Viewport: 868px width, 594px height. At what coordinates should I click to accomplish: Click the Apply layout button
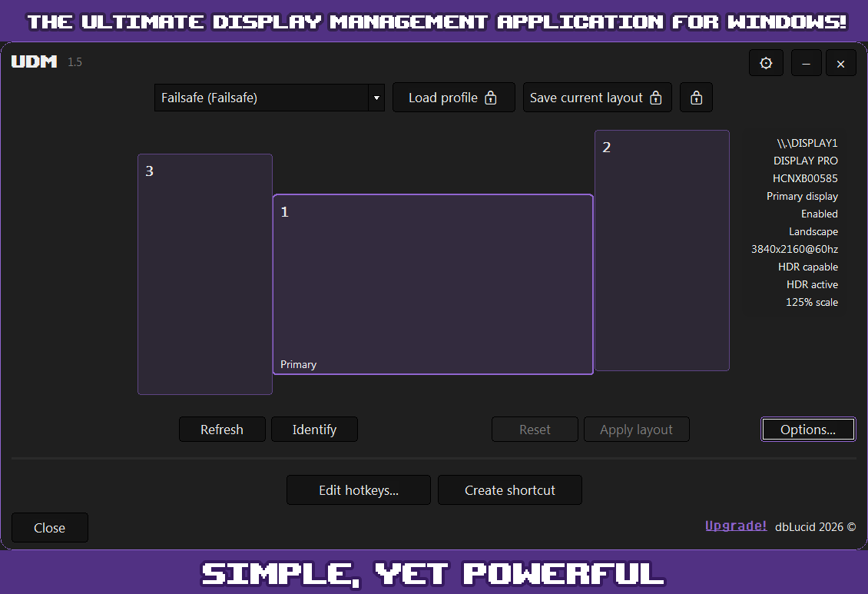coord(637,429)
